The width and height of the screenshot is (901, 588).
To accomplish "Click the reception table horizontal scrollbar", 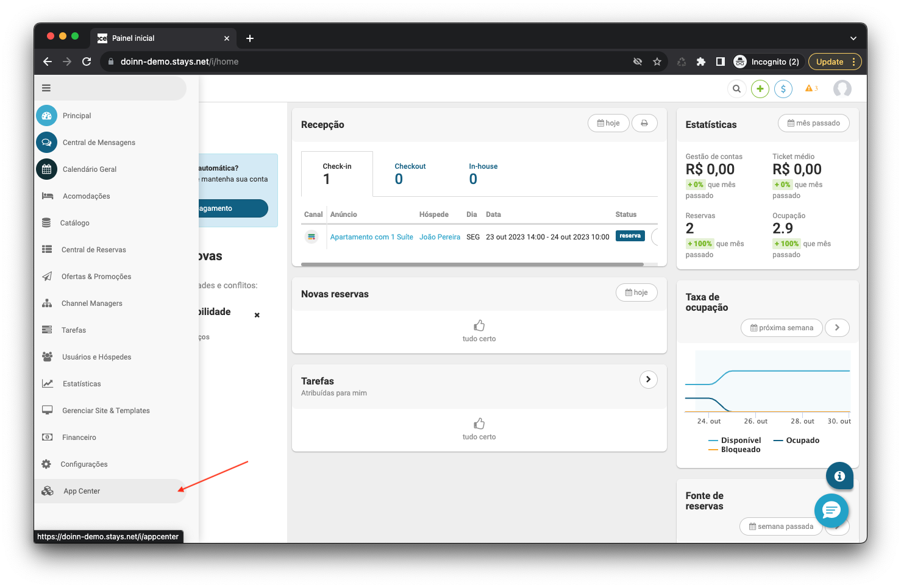I will [x=472, y=264].
